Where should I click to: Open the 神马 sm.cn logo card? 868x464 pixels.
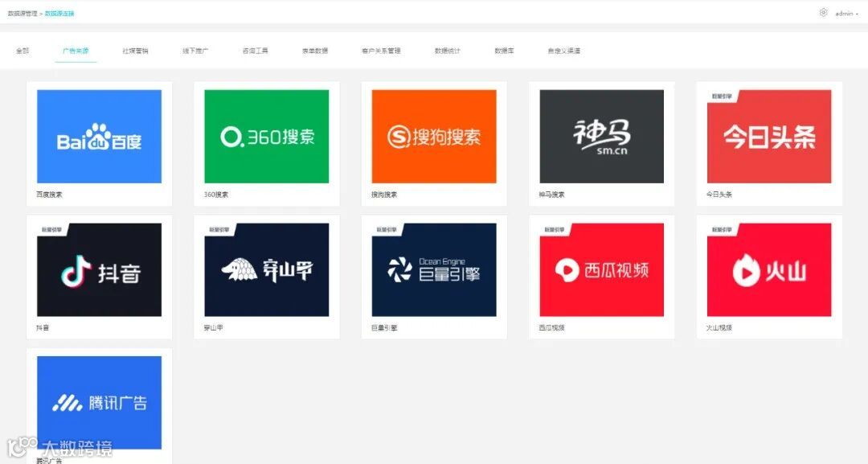coord(602,136)
